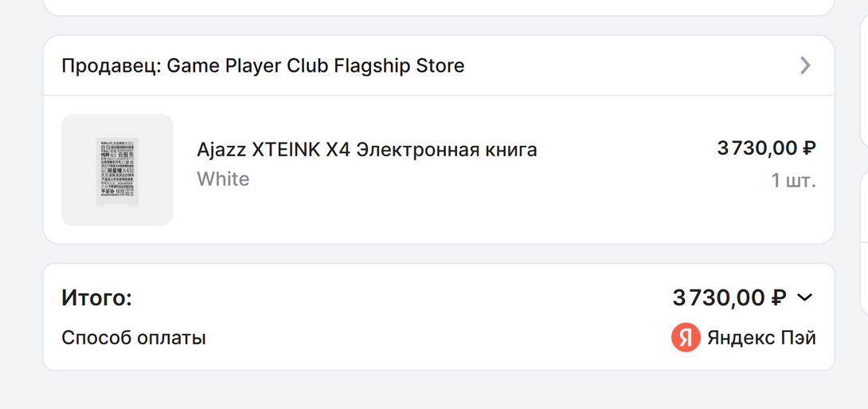Click the seller name Game Player Club Flagship Store
Screen dimensions: 868x409
coord(315,65)
